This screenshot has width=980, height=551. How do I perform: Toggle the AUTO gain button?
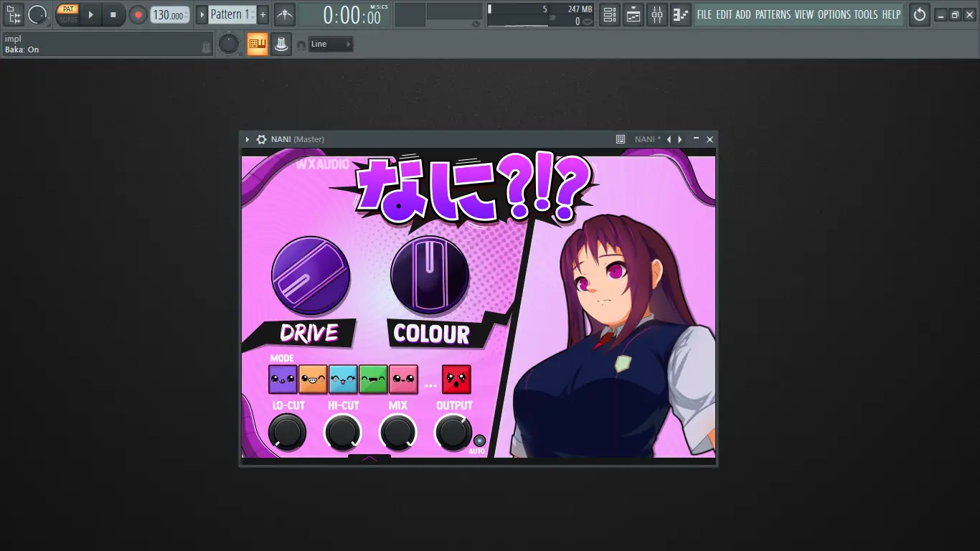point(479,441)
